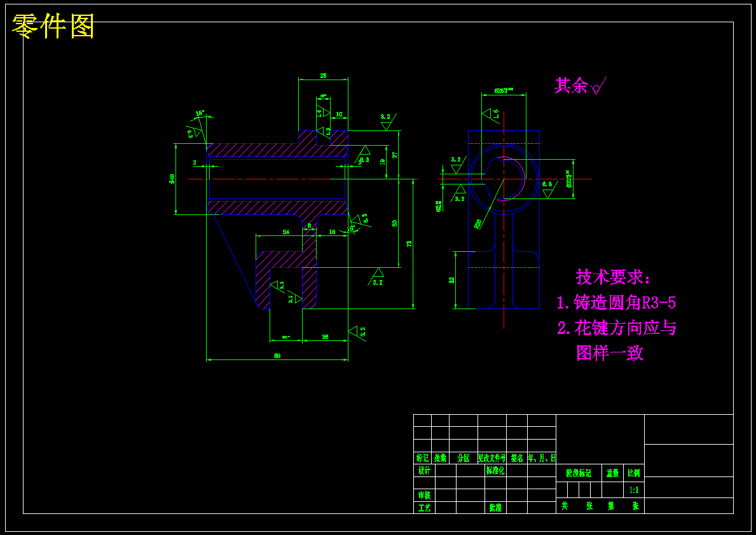Select the 批准 label in title block
The image size is (756, 535).
click(495, 508)
